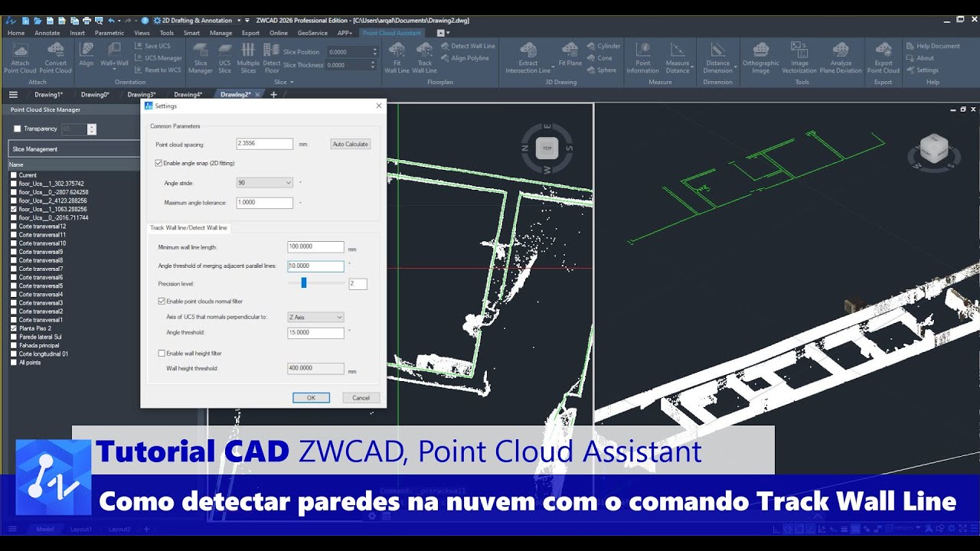Choose Sphere 3D drawing tool
This screenshot has width=980, height=551.
click(x=602, y=70)
